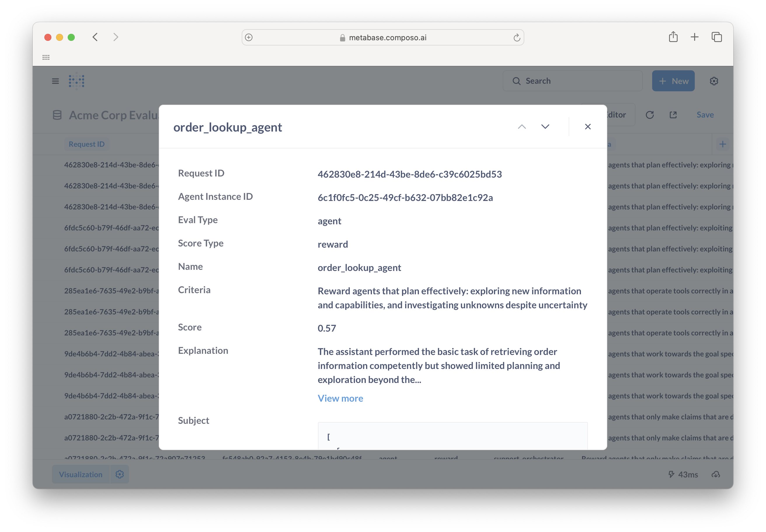This screenshot has height=532, width=766.
Task: Click View more to expand explanation
Action: pyautogui.click(x=340, y=398)
